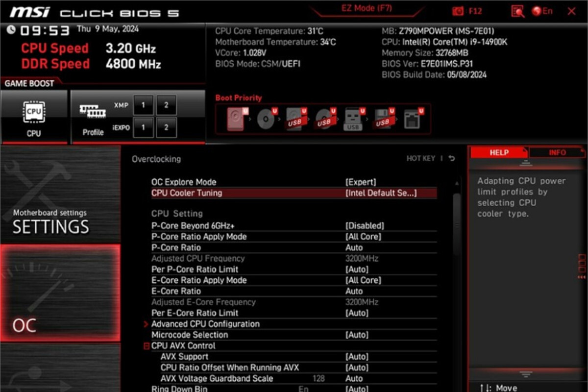
Task: Exit BIOS with the top-right X icon
Action: tap(571, 11)
